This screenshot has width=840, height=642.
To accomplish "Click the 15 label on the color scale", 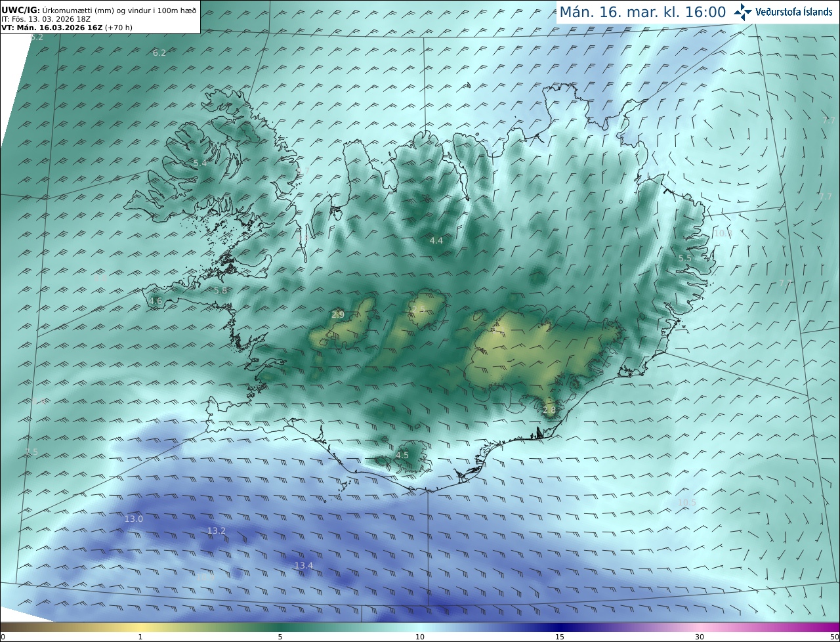I will pyautogui.click(x=560, y=637).
